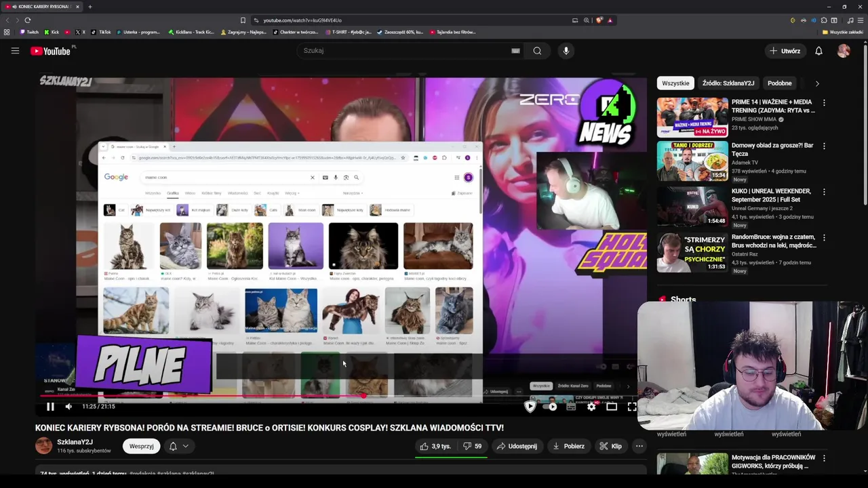Switch to the KONIEC KARIERY RYBSONA tab
This screenshot has width=868, height=488.
[x=43, y=7]
